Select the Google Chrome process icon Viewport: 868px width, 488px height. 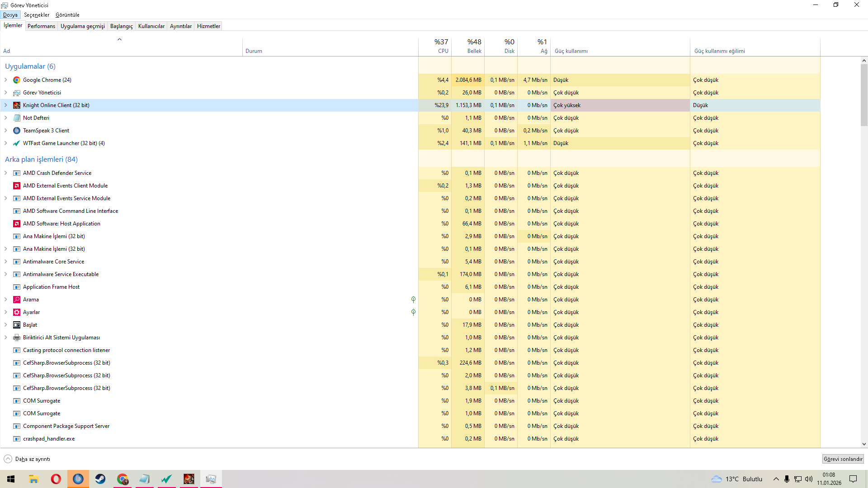pos(17,80)
